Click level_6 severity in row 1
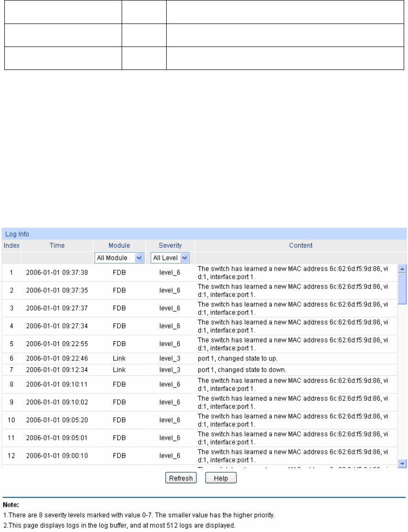408x532 pixels. click(x=170, y=272)
